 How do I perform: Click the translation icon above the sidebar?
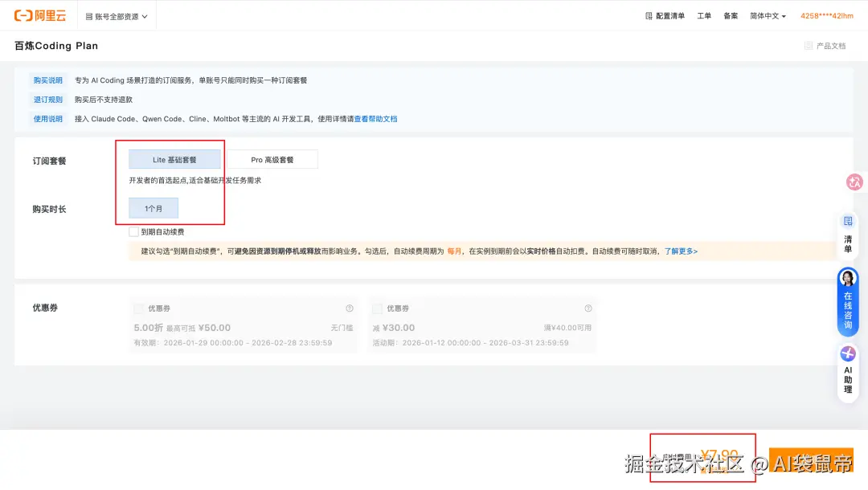click(854, 182)
